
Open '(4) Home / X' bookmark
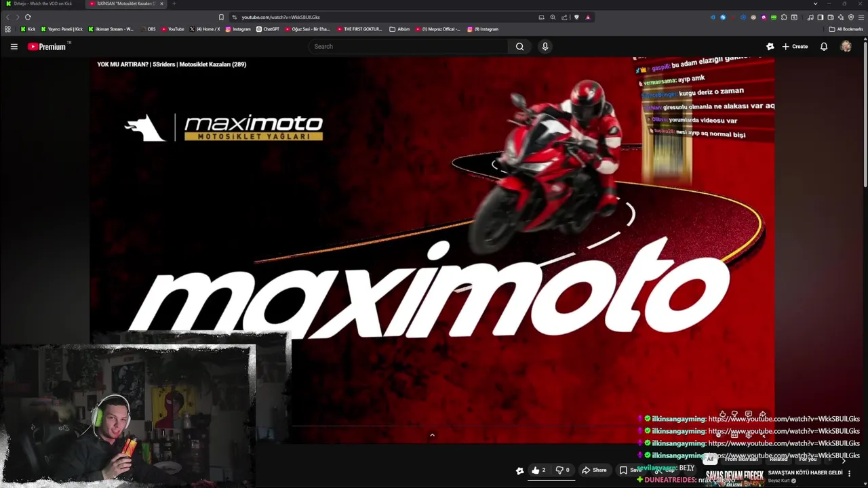[x=205, y=29]
